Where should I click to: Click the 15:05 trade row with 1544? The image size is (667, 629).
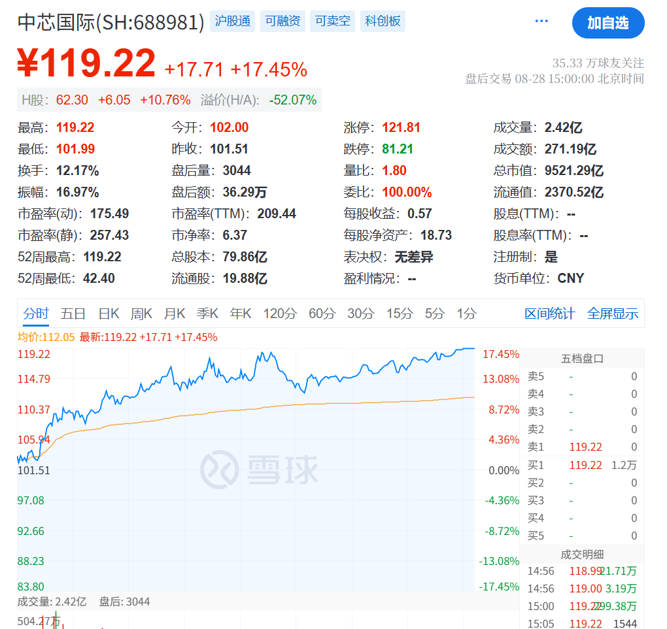coord(582,624)
